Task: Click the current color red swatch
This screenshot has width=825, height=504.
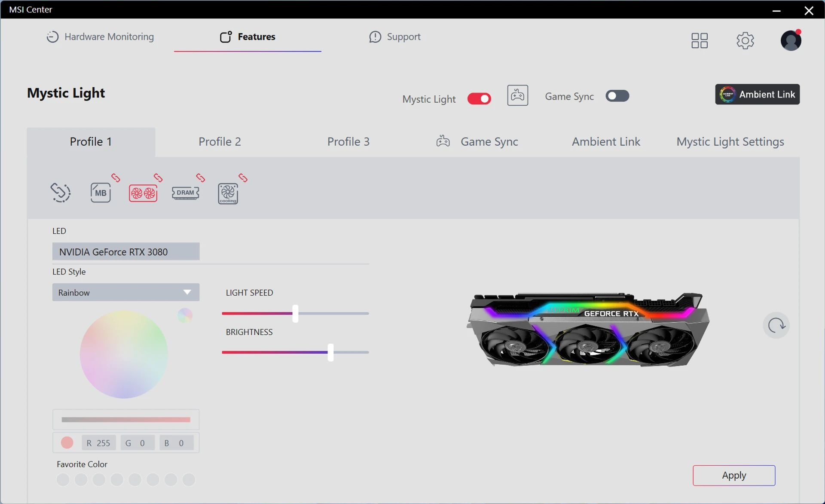Action: [67, 443]
